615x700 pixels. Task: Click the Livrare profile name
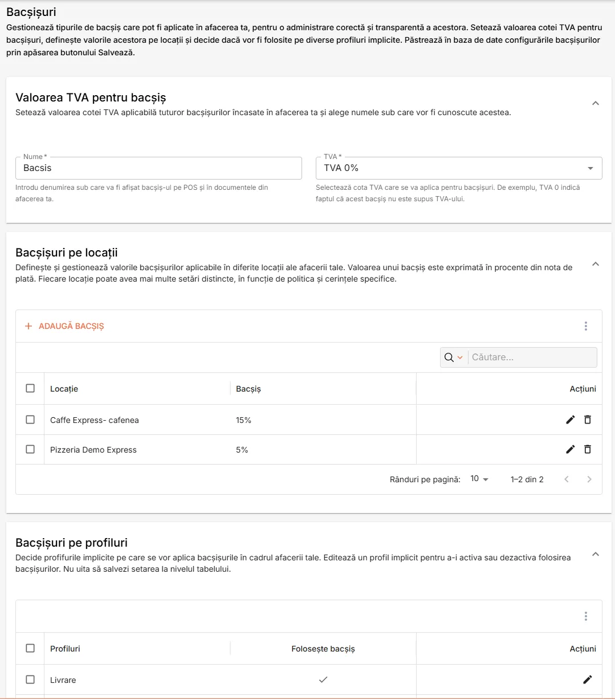point(63,680)
